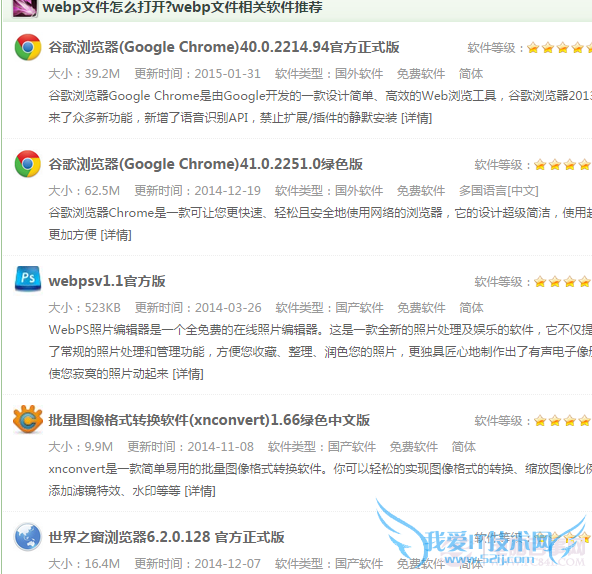Open 谷歌浏览器 40.0.2214.94官方正式版 title link

[224, 47]
